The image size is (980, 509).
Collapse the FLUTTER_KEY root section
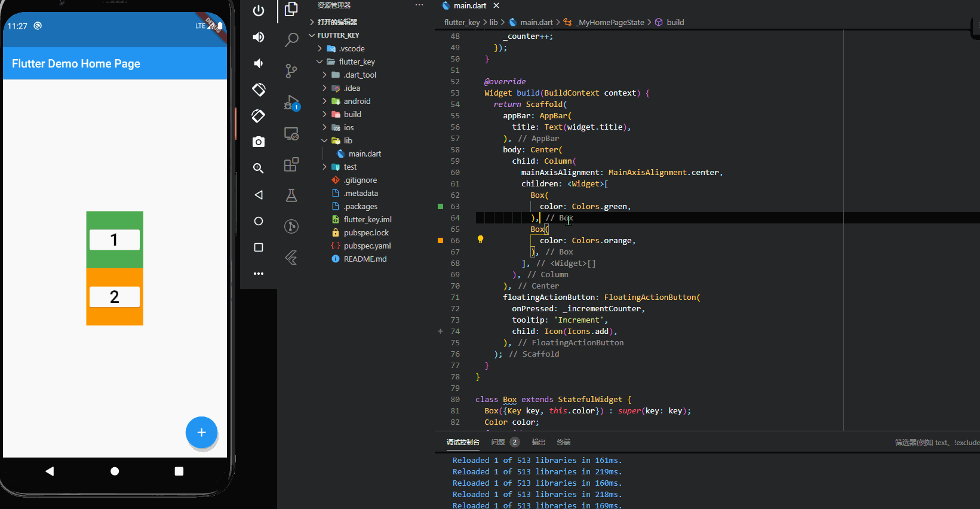point(338,35)
